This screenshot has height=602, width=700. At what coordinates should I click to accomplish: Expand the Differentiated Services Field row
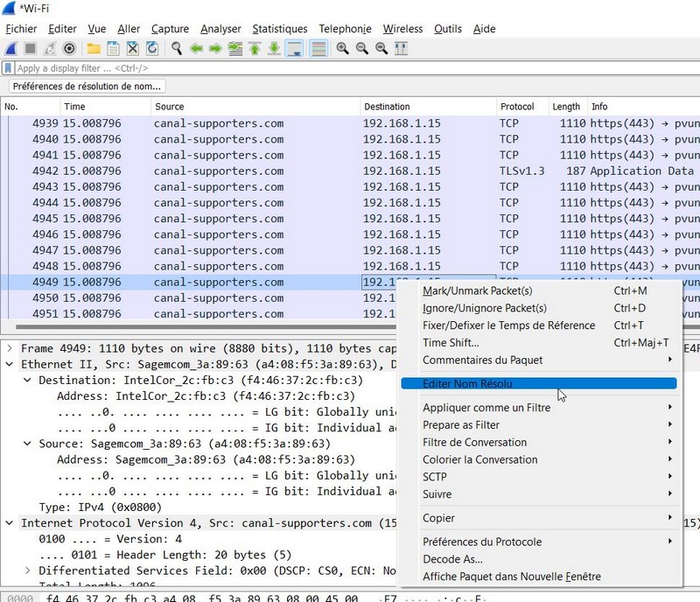point(27,570)
